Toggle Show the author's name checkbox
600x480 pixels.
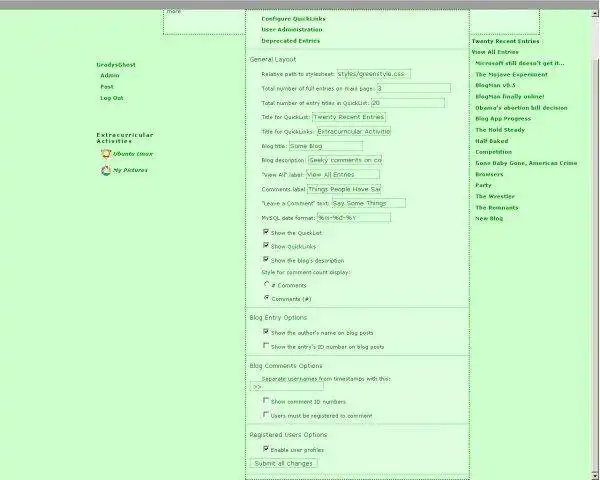pos(266,332)
